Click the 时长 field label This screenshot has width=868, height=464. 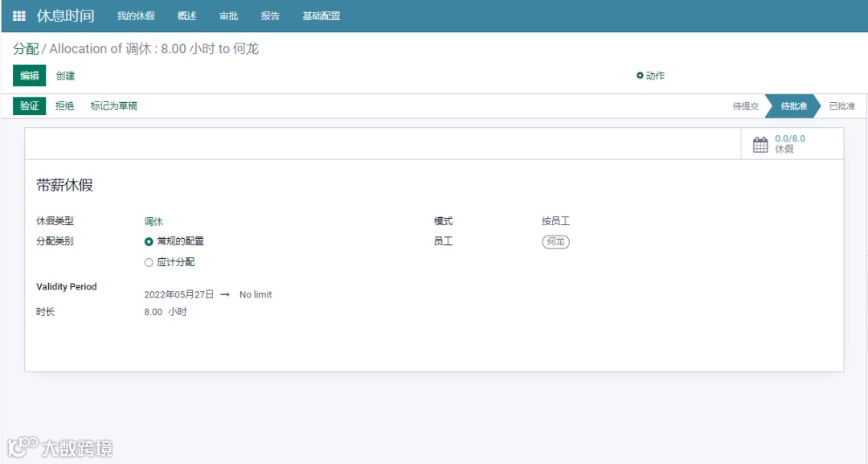click(x=45, y=312)
